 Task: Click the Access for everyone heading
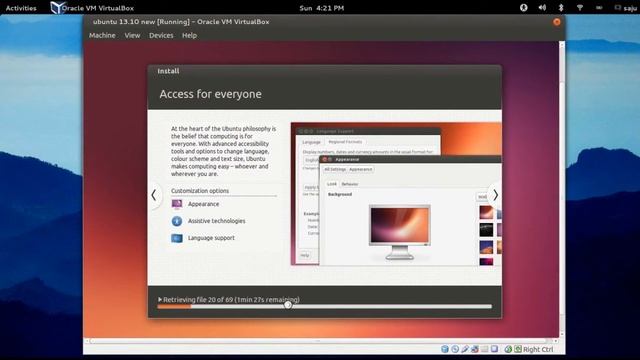point(211,94)
